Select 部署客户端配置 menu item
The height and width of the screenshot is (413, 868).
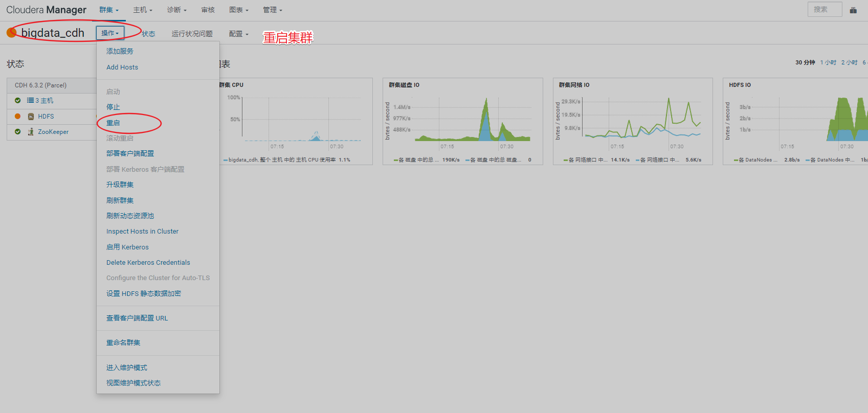tap(130, 153)
